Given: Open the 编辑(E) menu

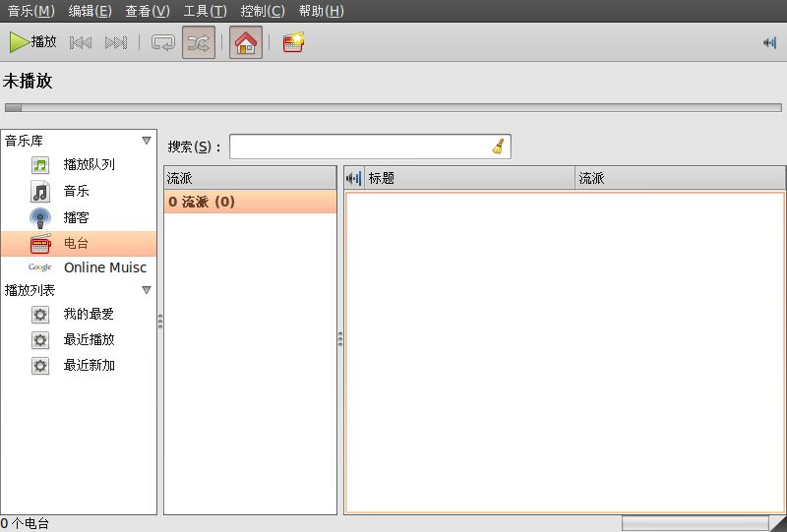Looking at the screenshot, I should (90, 11).
